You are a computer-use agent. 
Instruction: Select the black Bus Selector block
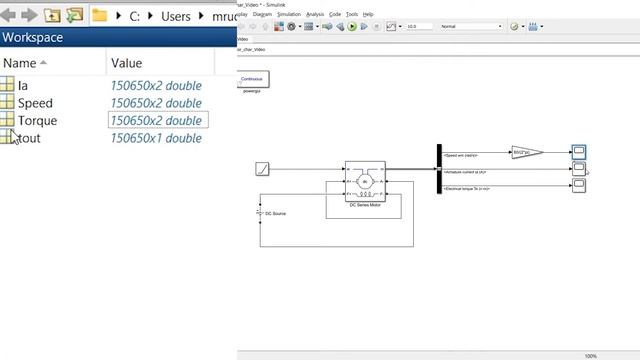(x=439, y=169)
